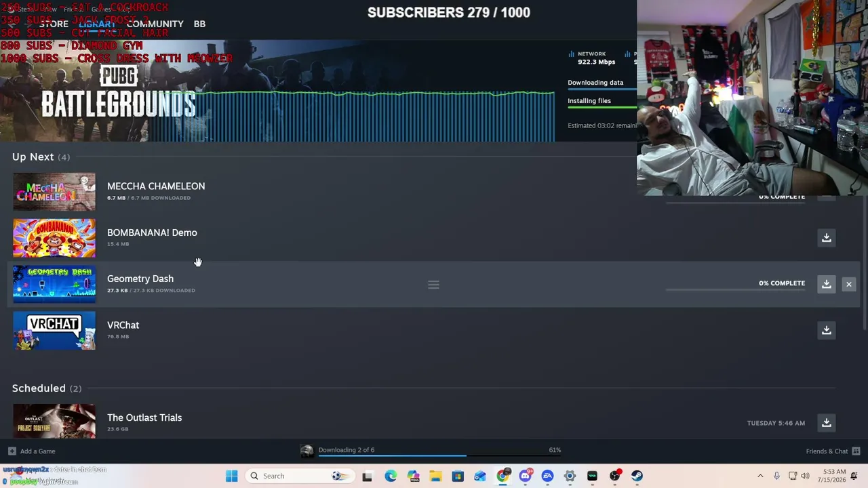Switch to the LIBRARY tab
The height and width of the screenshot is (488, 868).
click(97, 24)
